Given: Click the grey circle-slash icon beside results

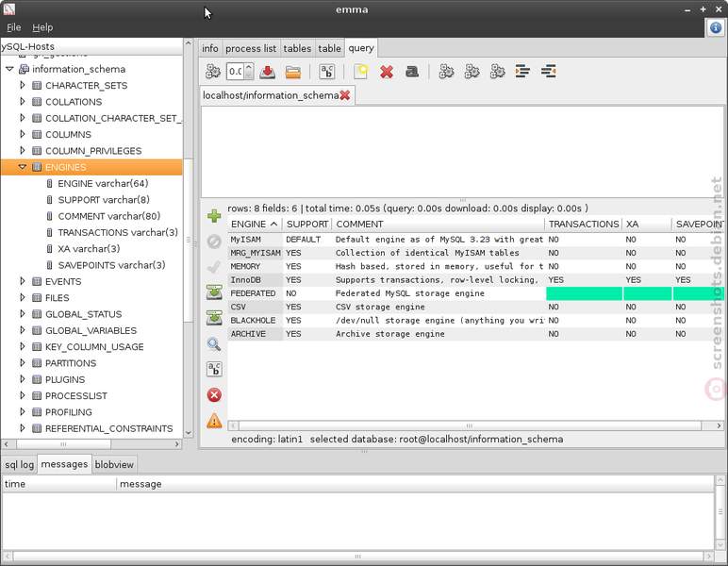Looking at the screenshot, I should [x=214, y=241].
